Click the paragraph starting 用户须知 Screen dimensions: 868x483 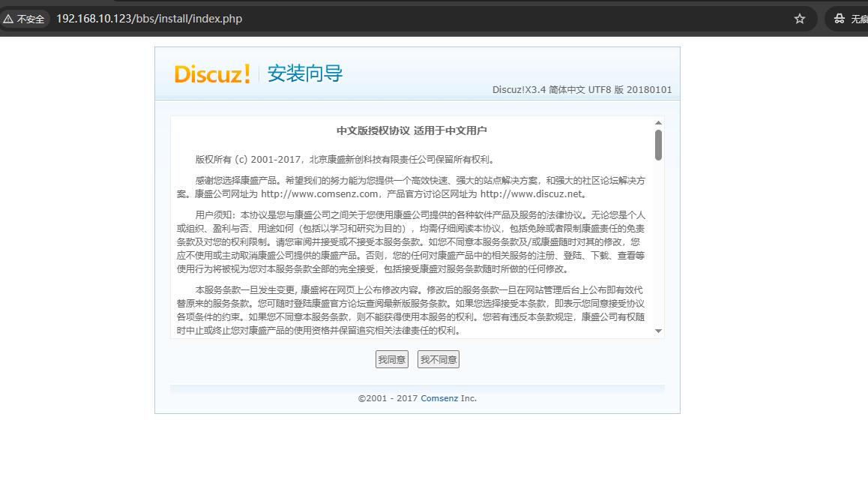coord(412,242)
